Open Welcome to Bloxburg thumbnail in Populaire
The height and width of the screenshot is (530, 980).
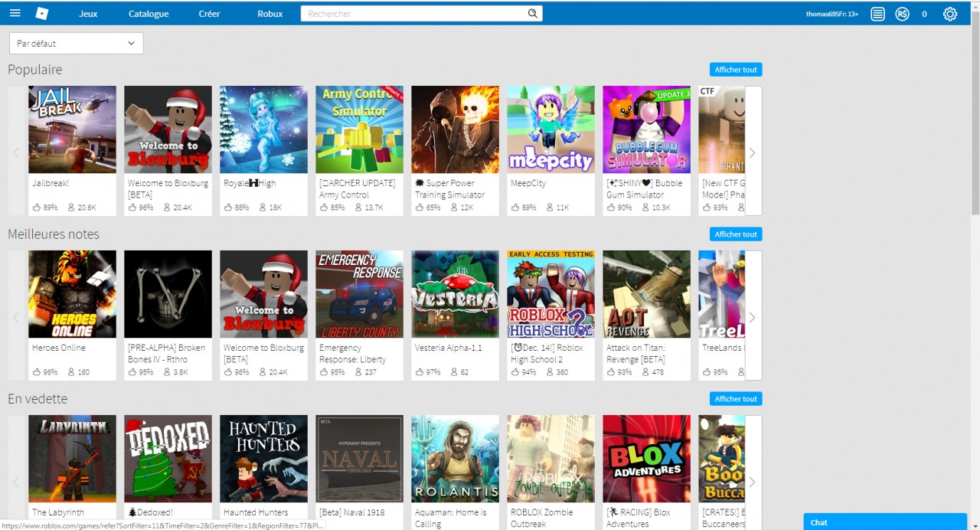point(168,129)
